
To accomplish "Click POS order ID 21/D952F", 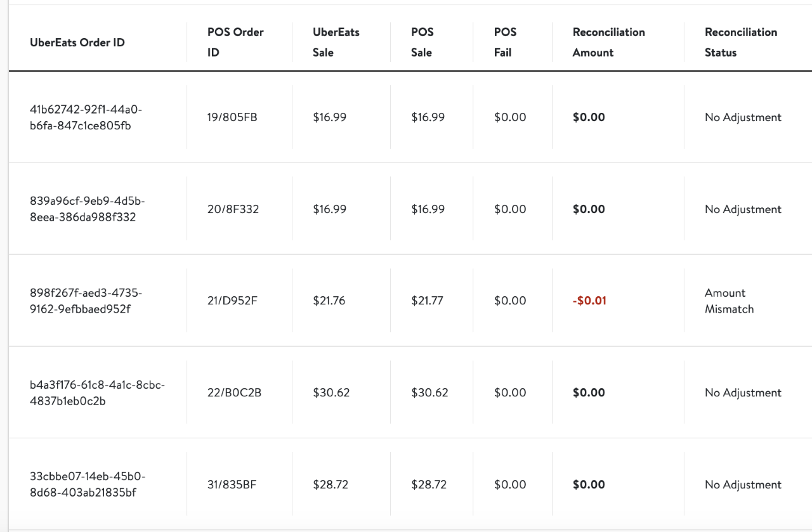I will [x=232, y=301].
